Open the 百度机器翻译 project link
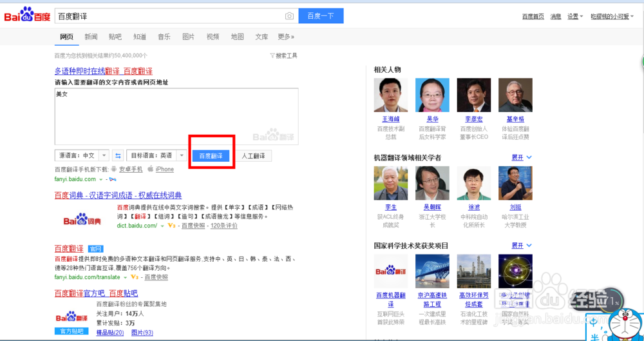The width and height of the screenshot is (644, 341). pyautogui.click(x=391, y=300)
